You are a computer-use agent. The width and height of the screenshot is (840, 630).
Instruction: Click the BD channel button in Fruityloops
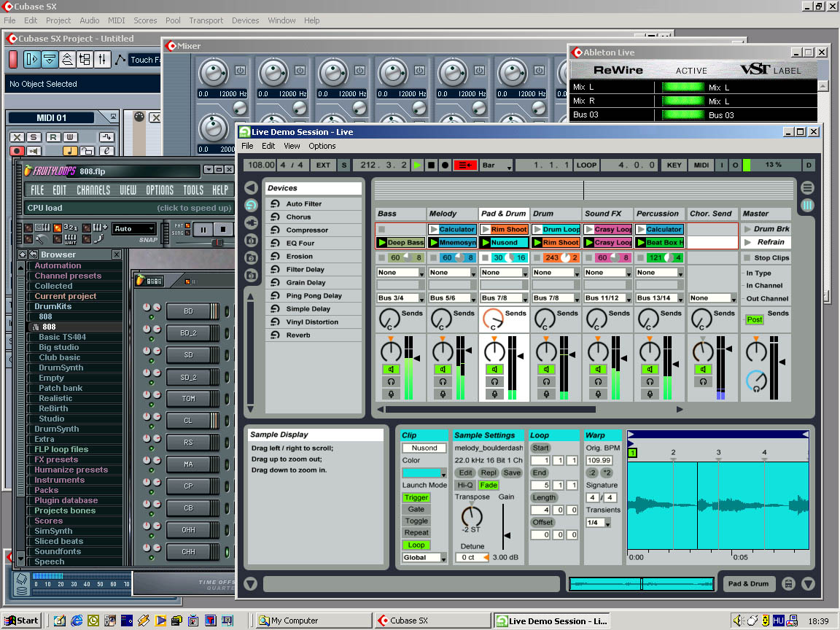click(188, 311)
